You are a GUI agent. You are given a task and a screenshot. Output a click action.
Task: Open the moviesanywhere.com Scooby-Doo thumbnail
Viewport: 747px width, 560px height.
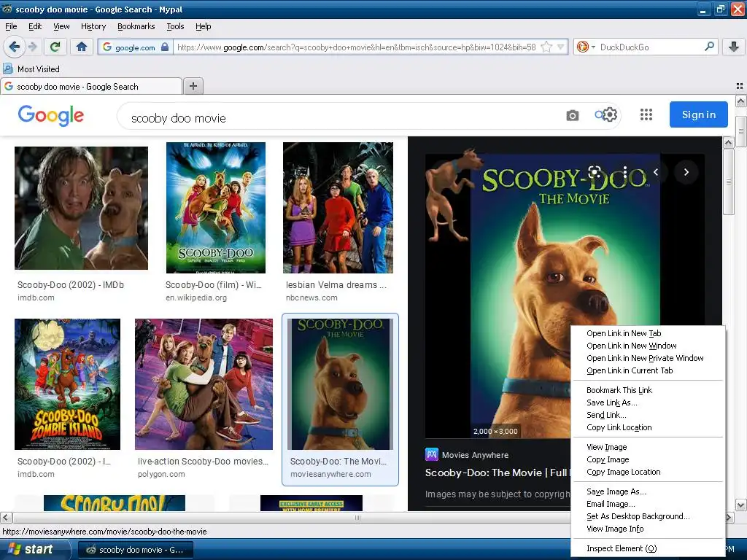coord(340,384)
